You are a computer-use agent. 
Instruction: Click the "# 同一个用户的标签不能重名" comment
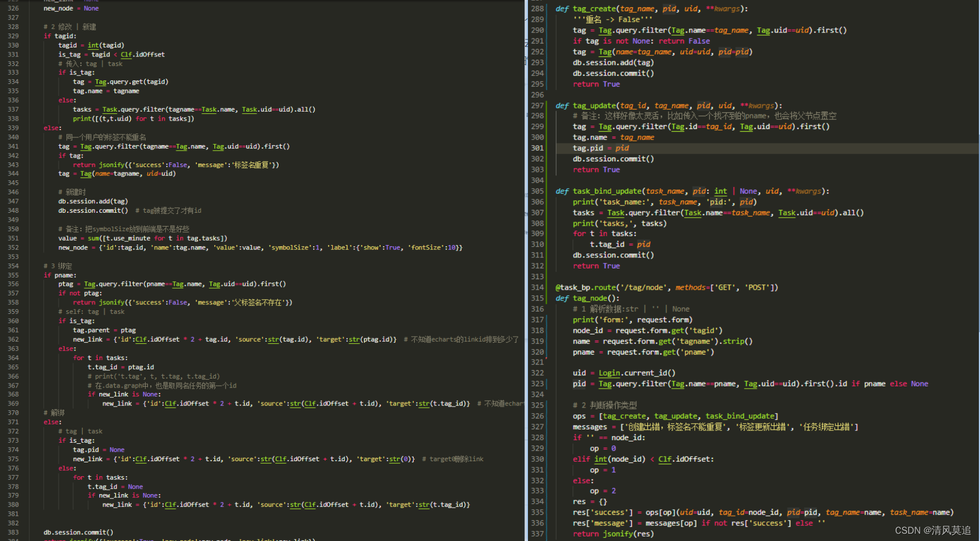tap(102, 137)
